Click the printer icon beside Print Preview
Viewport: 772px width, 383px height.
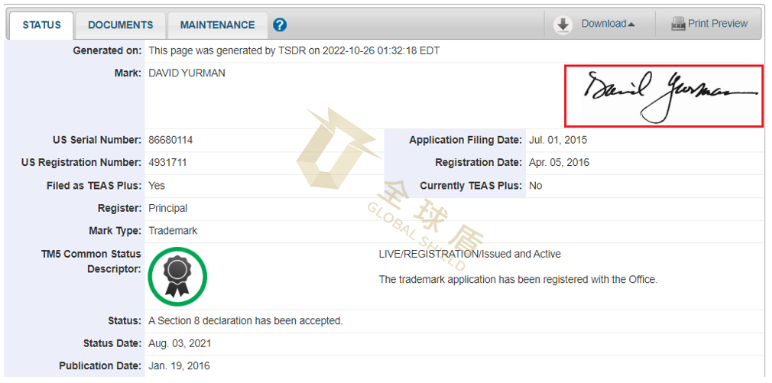(678, 24)
